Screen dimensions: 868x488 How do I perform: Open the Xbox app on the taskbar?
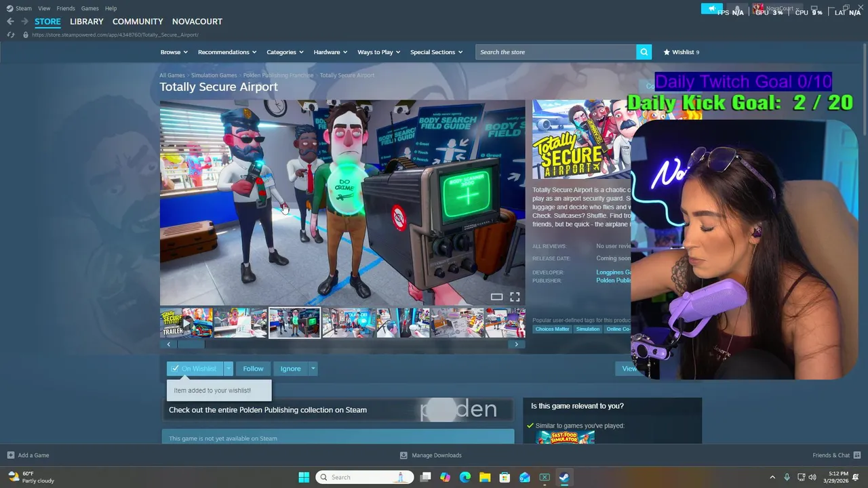point(544,477)
